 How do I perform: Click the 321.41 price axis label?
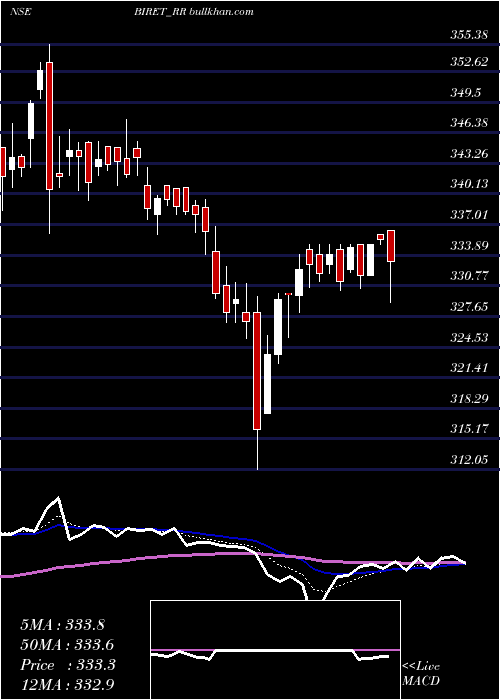coord(468,368)
